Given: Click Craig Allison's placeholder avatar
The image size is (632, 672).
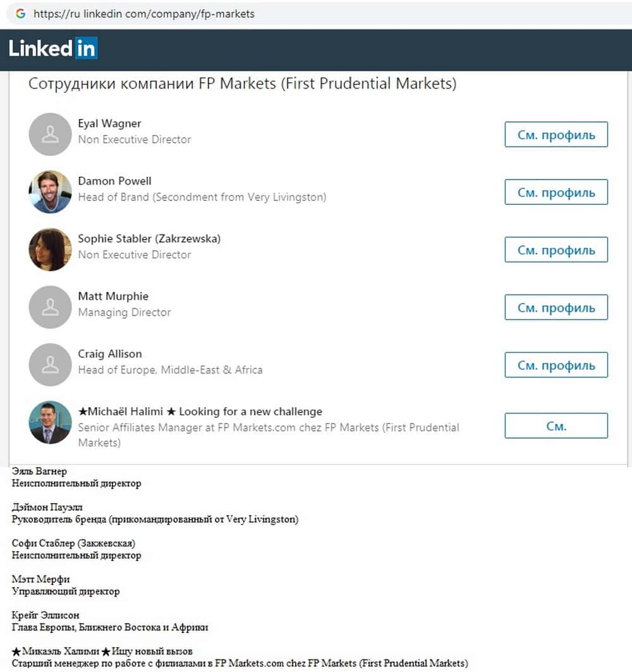Looking at the screenshot, I should [50, 365].
